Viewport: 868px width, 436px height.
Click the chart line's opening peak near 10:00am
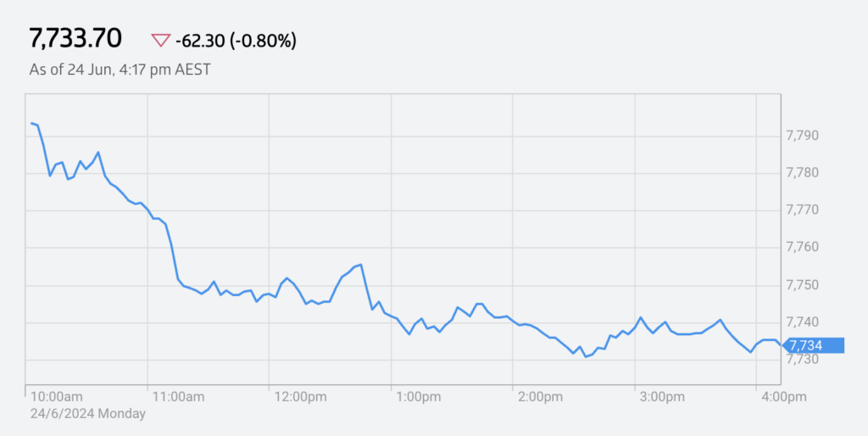click(32, 123)
